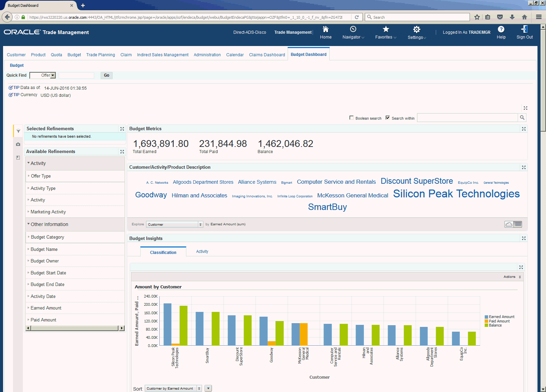Open Indirect Sales Management tab
This screenshot has height=392, width=546.
click(x=163, y=55)
